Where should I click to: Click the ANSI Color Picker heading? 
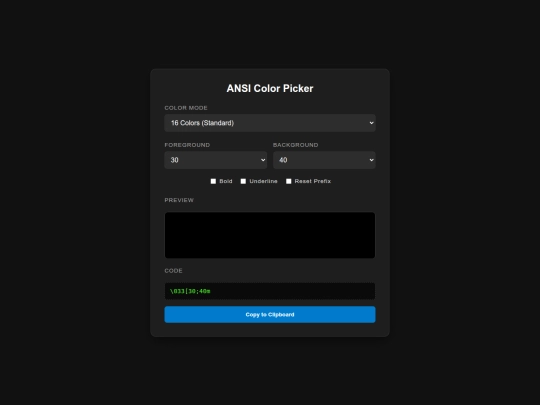(x=270, y=89)
